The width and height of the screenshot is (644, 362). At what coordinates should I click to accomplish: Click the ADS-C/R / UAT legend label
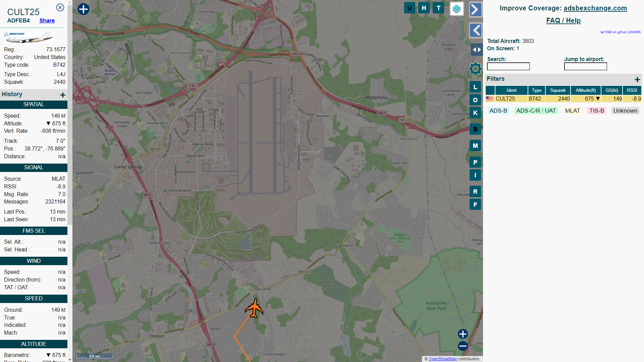coord(536,111)
